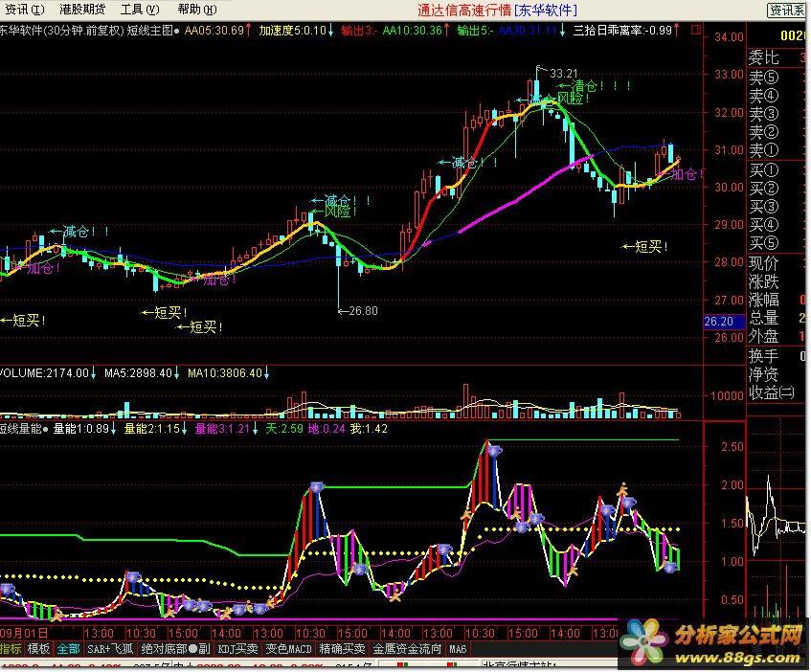
Task: Click the 26.20 price marker on the axis
Action: tap(724, 321)
